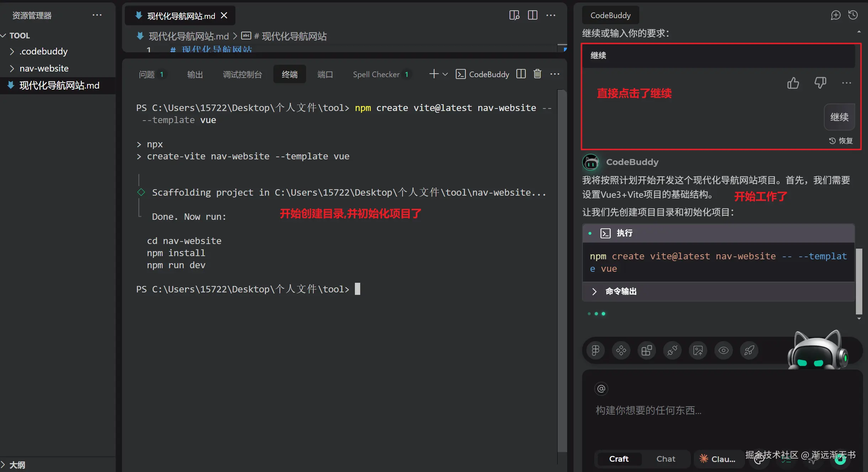Click the chat input field placeholder

click(x=648, y=410)
